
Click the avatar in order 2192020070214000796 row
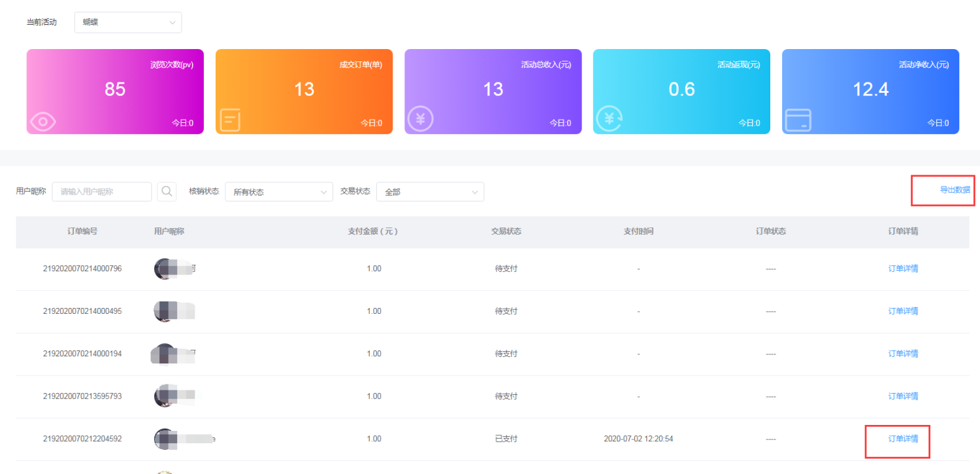[x=164, y=269]
